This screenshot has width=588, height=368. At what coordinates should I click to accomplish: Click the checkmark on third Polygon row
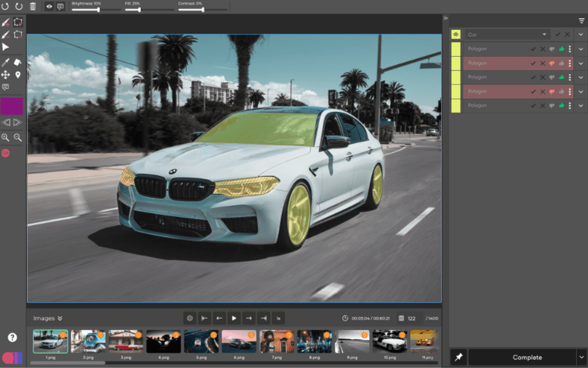pyautogui.click(x=533, y=77)
